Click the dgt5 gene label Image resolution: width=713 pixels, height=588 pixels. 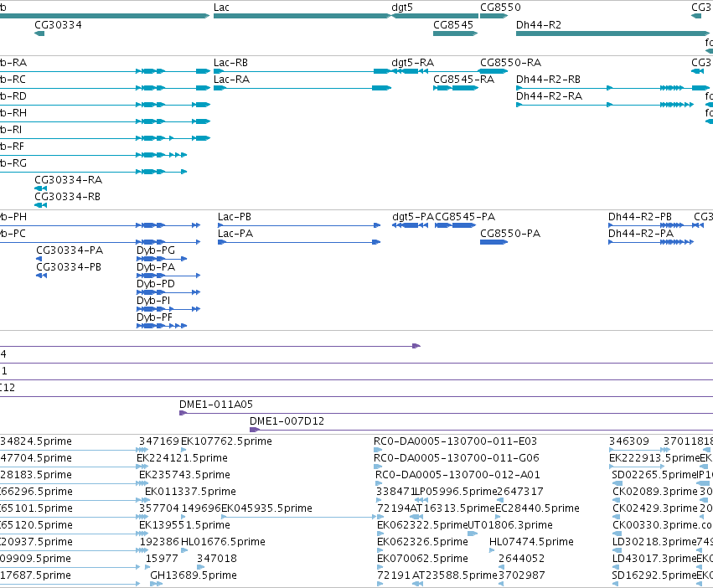tap(402, 8)
